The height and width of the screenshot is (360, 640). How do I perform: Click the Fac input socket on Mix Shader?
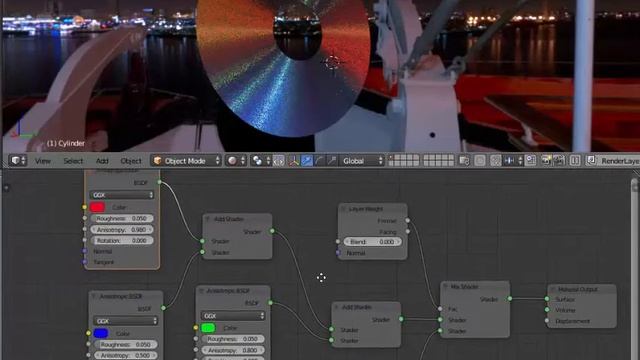(440, 309)
